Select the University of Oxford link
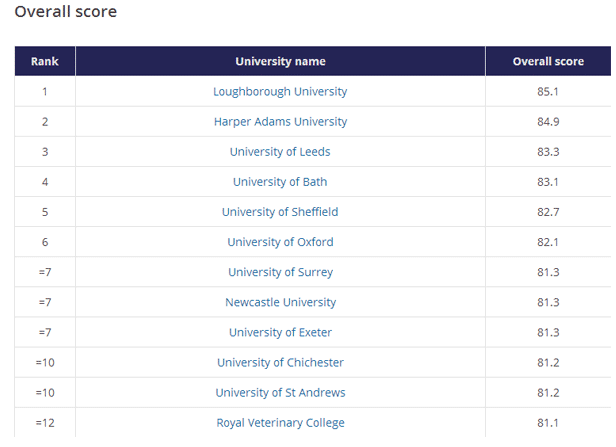The height and width of the screenshot is (447, 616). (x=280, y=242)
